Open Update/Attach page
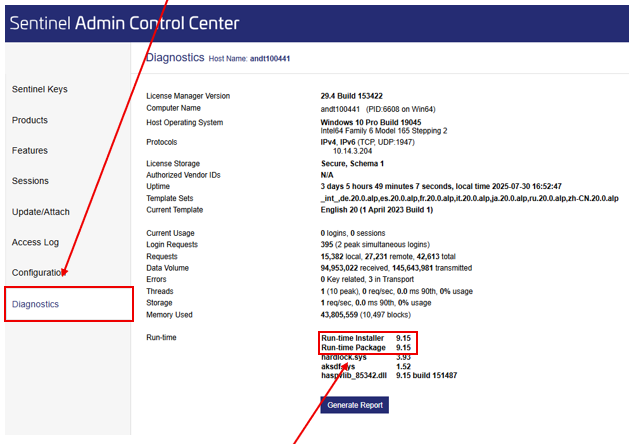Image resolution: width=636 pixels, height=444 pixels. pos(41,212)
